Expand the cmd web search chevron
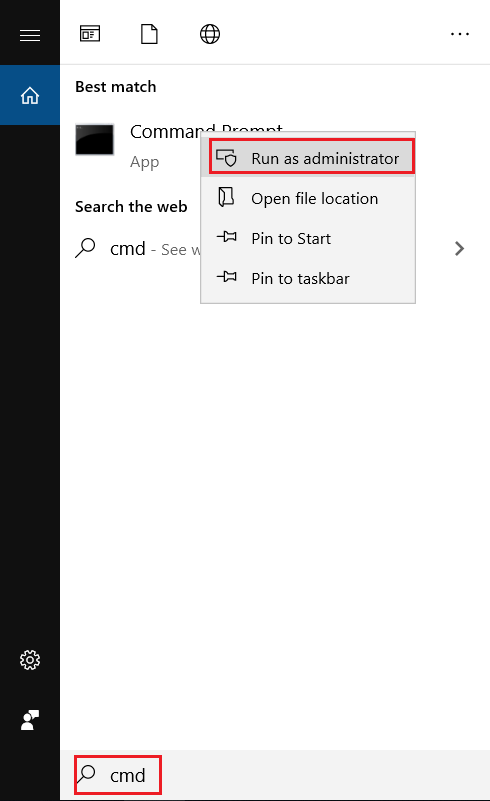 [459, 248]
